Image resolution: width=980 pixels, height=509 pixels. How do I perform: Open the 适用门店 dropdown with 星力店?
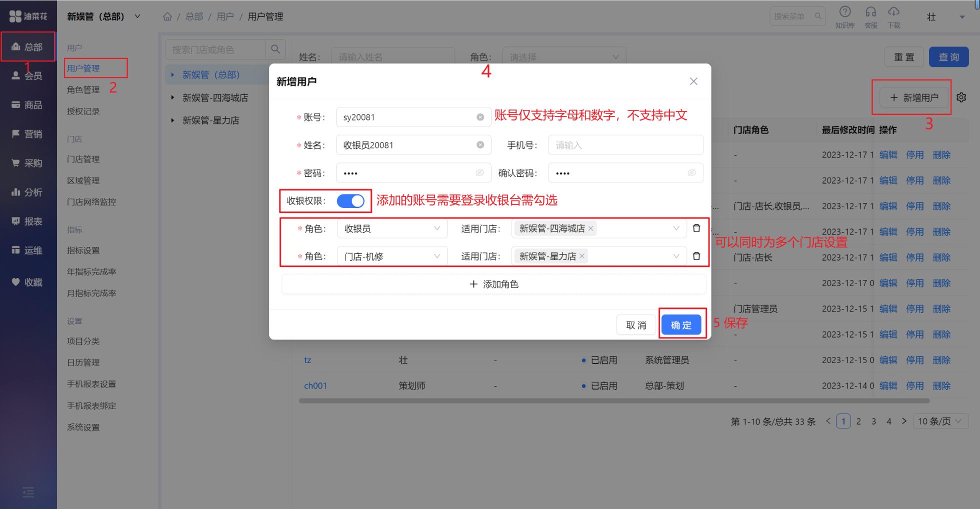point(599,256)
